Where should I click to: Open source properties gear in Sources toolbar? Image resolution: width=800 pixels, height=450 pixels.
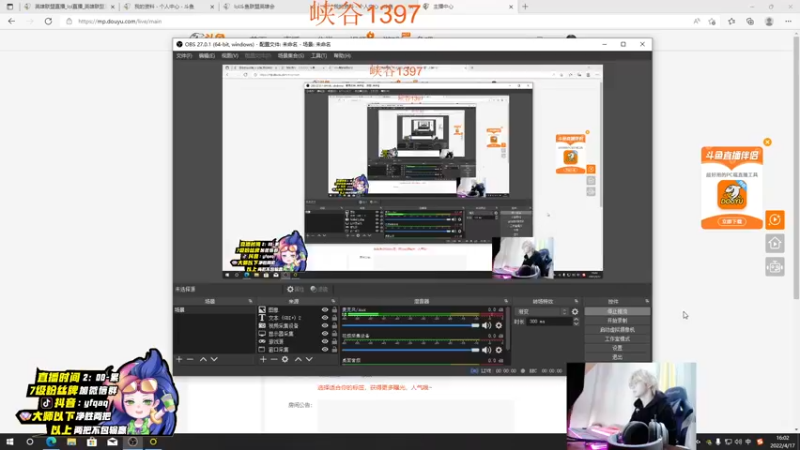tap(285, 359)
